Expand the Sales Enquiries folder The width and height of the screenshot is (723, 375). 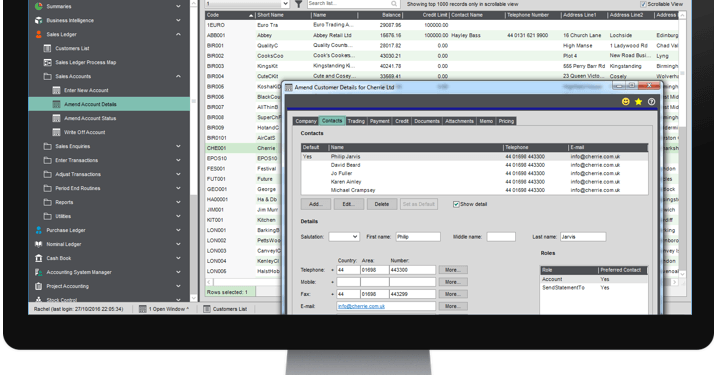pyautogui.click(x=178, y=146)
